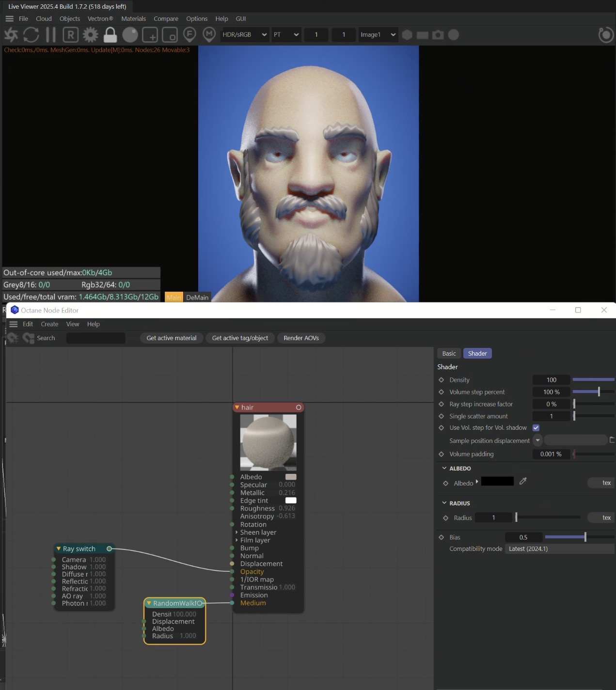Click keyframe diamond beside Volume padding

(441, 454)
